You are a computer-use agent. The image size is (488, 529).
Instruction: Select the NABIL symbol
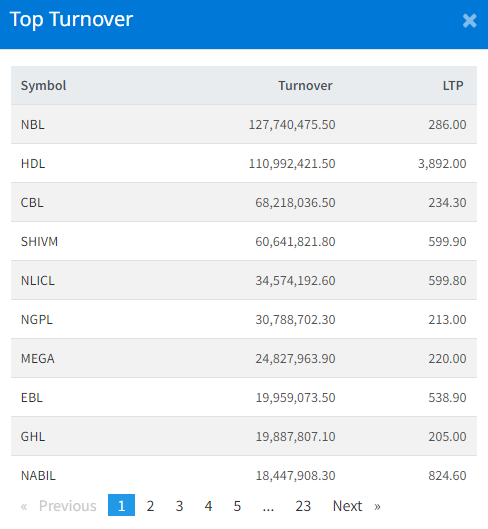point(38,476)
